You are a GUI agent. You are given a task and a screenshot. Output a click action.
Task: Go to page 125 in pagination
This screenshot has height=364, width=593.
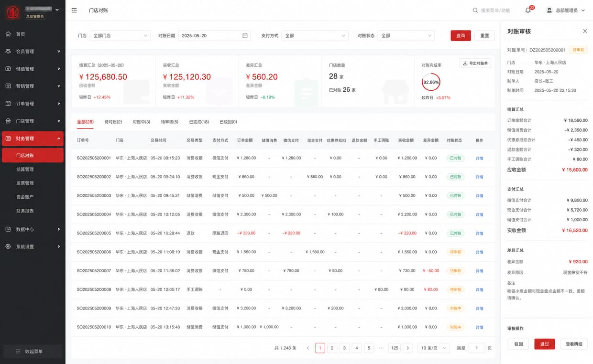pyautogui.click(x=395, y=348)
